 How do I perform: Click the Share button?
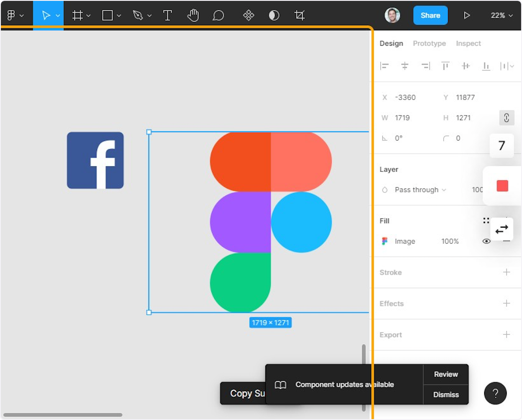pyautogui.click(x=430, y=15)
